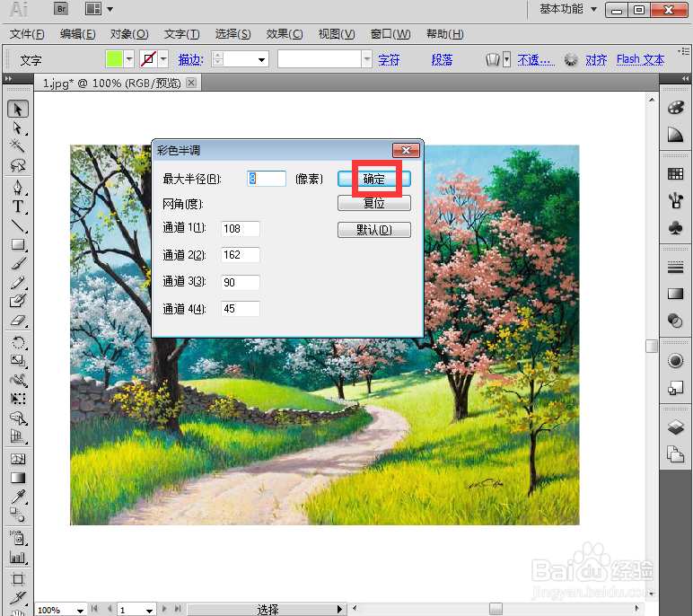Open the 视图(V) menu
Image resolution: width=693 pixels, height=616 pixels.
point(337,34)
